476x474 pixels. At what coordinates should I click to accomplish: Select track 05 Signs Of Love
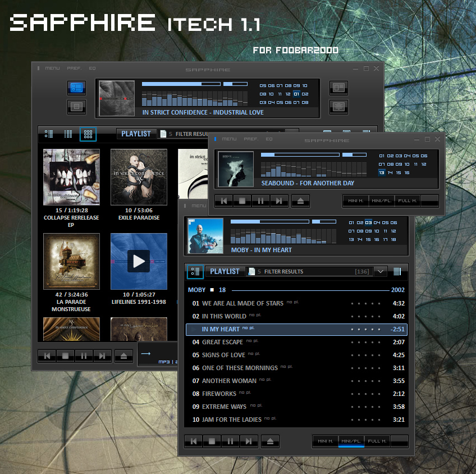pyautogui.click(x=296, y=355)
